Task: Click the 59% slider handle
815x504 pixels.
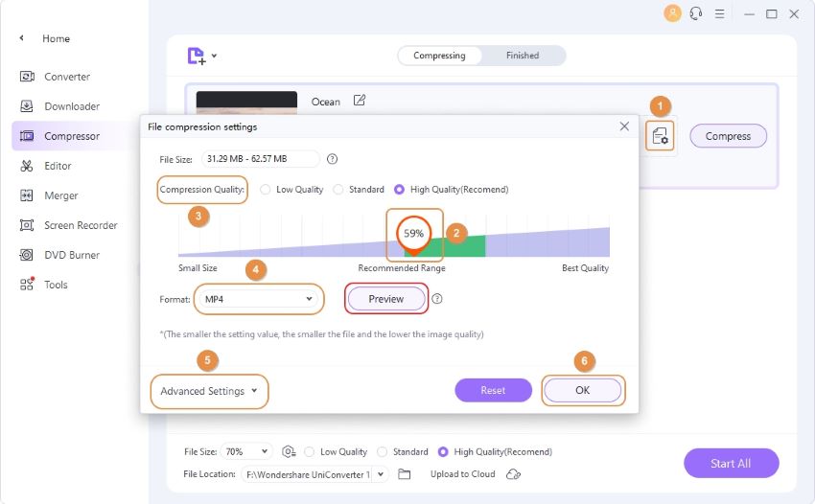Action: tap(414, 235)
